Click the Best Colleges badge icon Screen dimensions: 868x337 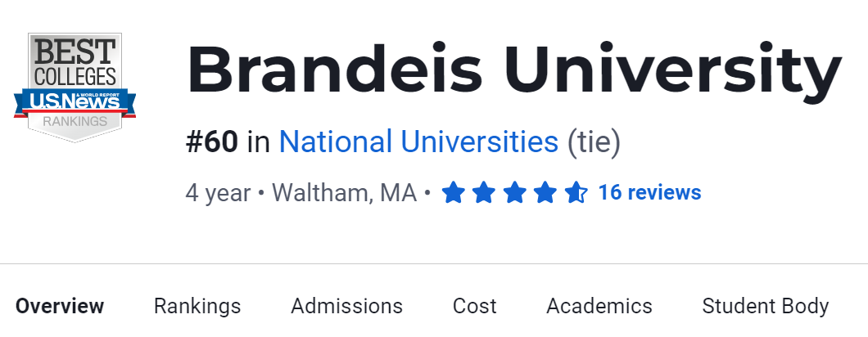pos(75,84)
